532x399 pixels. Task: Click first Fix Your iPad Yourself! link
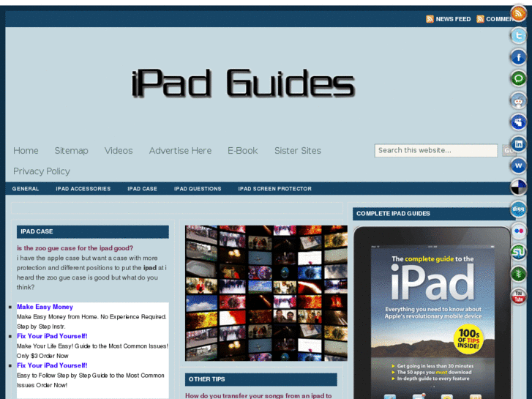pyautogui.click(x=52, y=336)
